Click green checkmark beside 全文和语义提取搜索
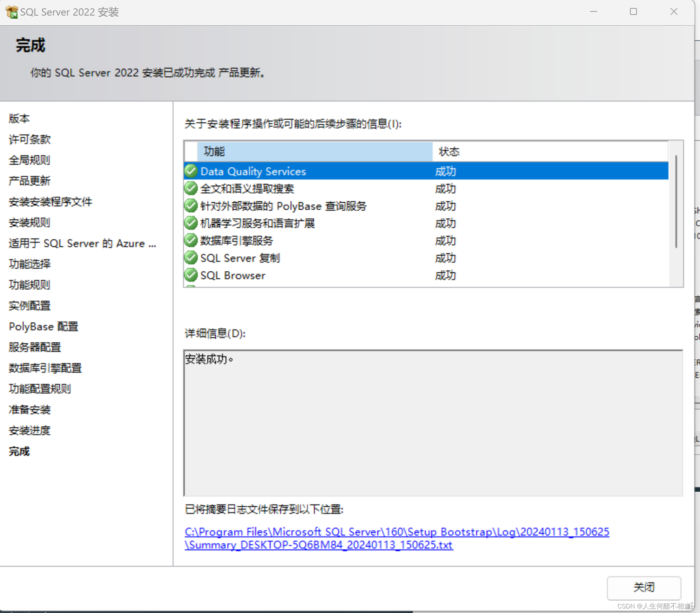 (191, 188)
